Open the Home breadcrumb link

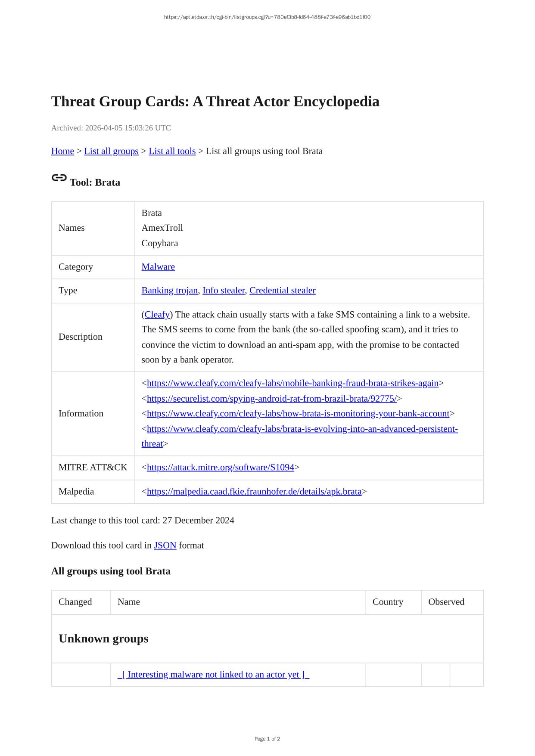(62, 151)
